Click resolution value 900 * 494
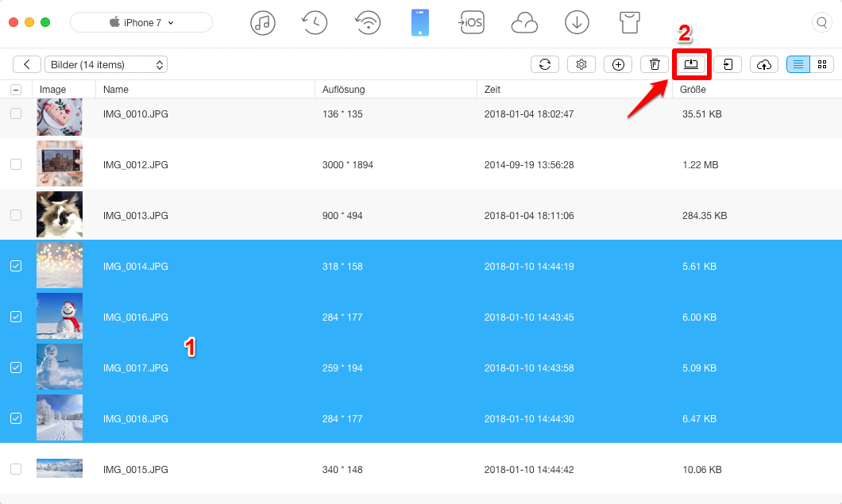 tap(342, 216)
